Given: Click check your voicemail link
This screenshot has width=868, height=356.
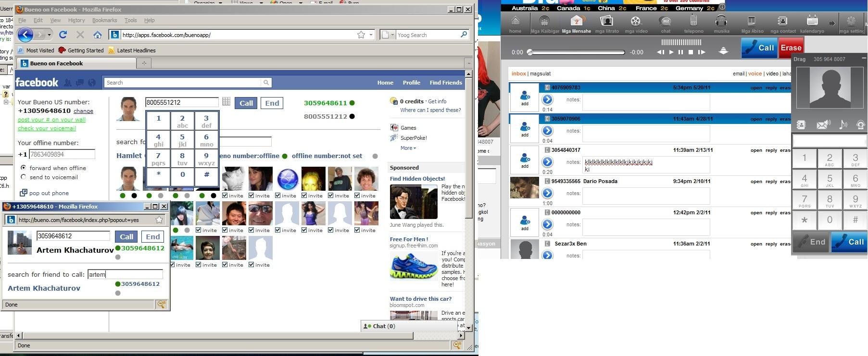Looking at the screenshot, I should [x=47, y=128].
